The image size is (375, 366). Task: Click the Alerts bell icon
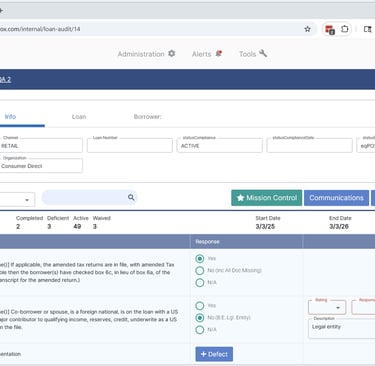(219, 53)
